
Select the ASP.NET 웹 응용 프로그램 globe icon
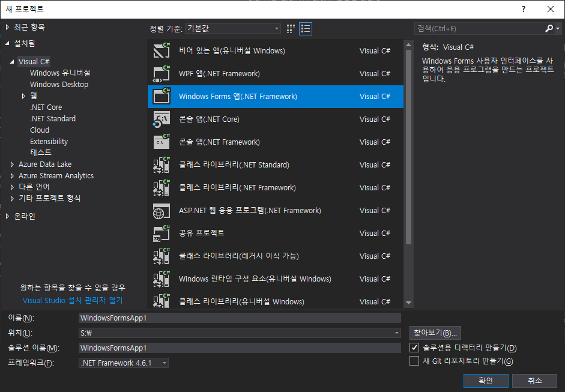(x=162, y=211)
